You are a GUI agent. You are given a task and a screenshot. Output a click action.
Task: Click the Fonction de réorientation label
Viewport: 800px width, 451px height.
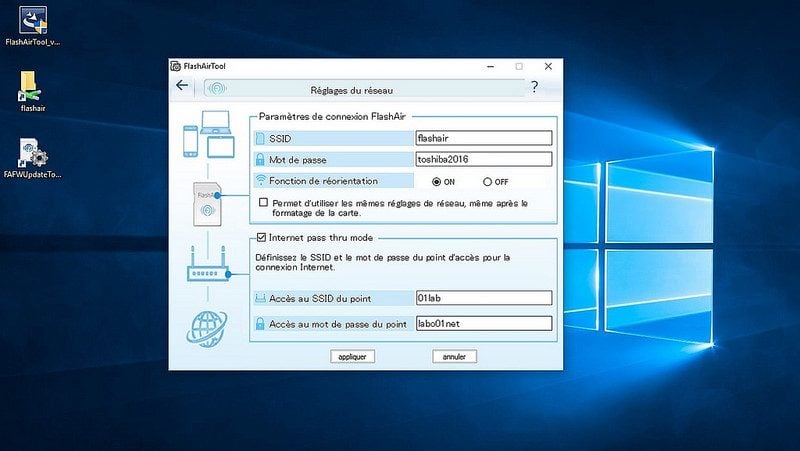pyautogui.click(x=323, y=181)
